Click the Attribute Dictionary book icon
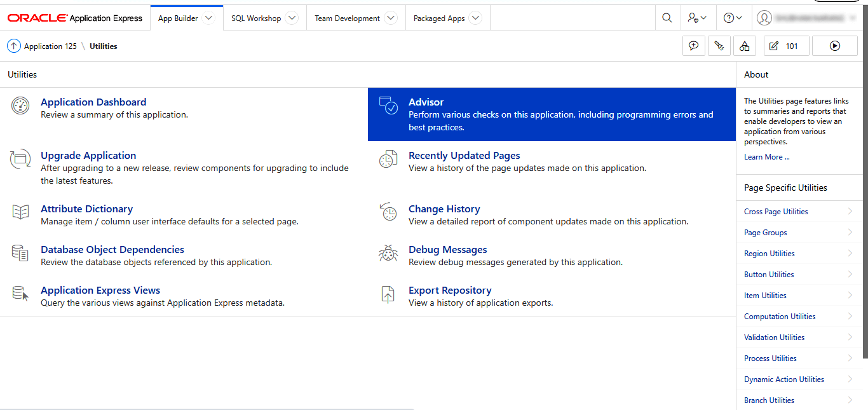The image size is (868, 410). 20,212
